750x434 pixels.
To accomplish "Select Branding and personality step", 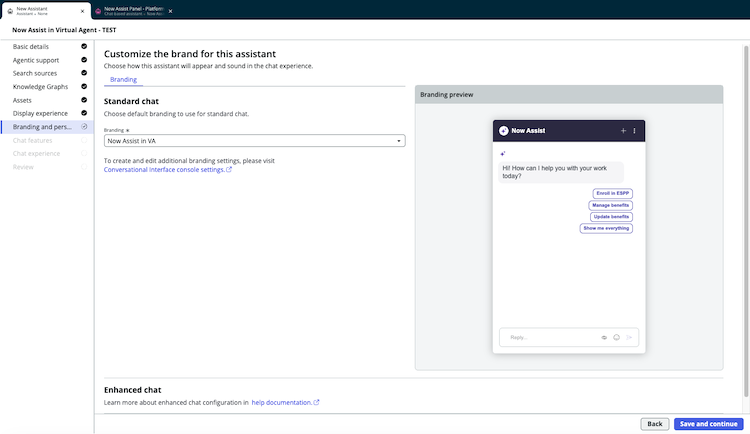I will coord(47,127).
